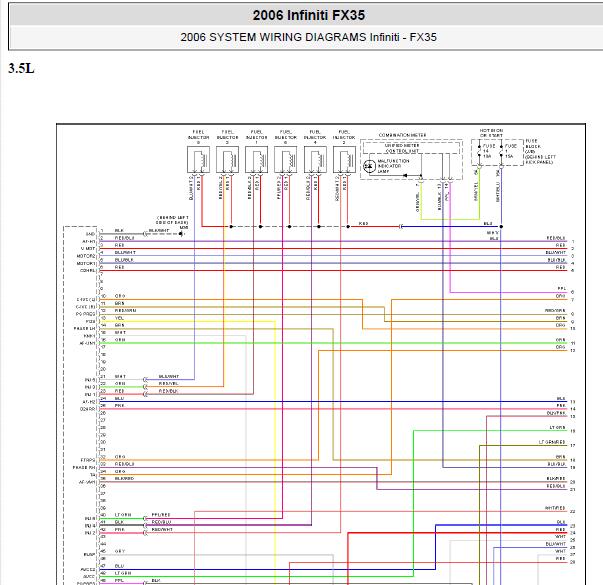Click the Fuel Injector 2 coil symbol
This screenshot has height=585, width=603.
344,160
